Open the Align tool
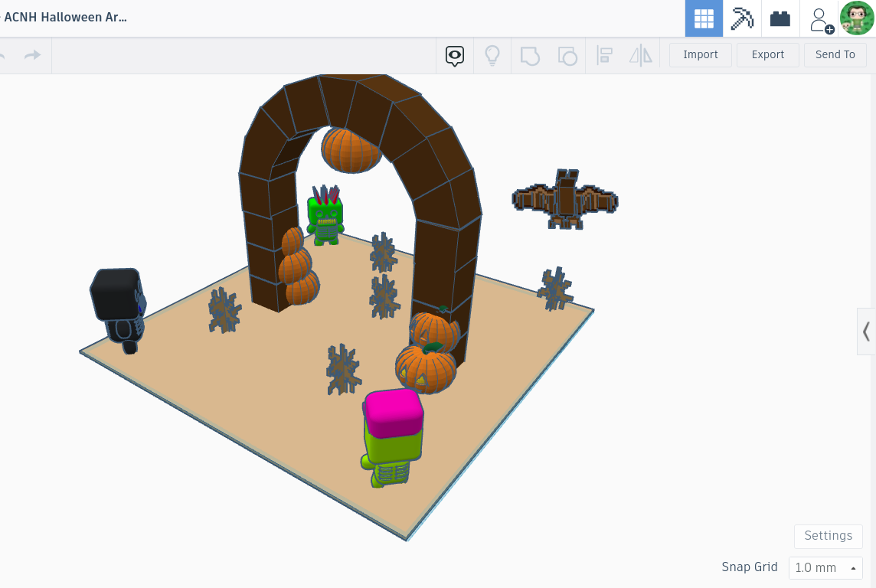 point(604,55)
